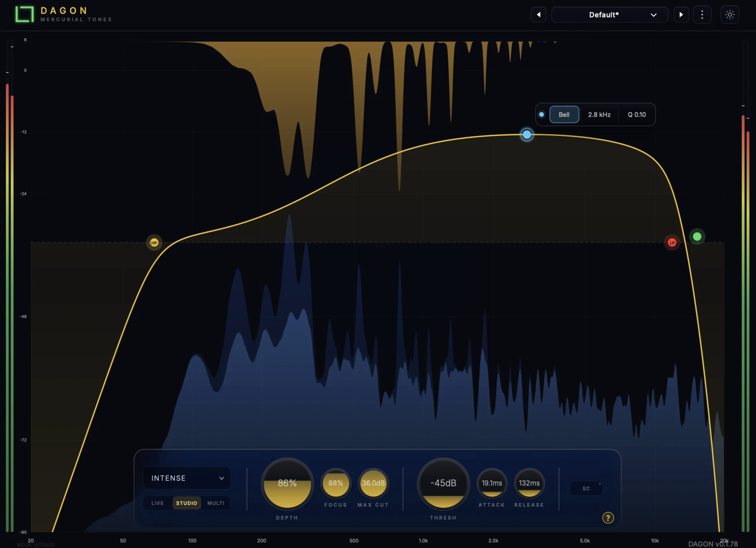Open the three-dot options menu

coord(702,15)
